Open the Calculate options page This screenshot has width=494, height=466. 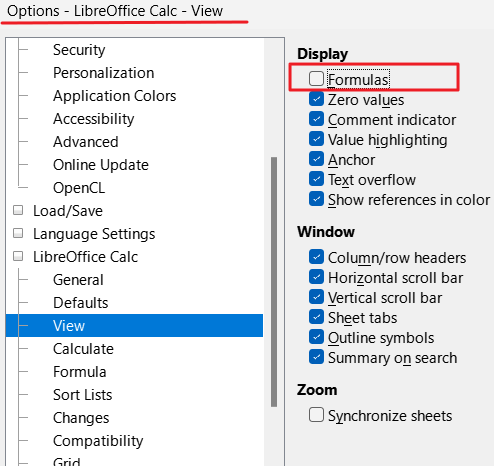(x=83, y=349)
